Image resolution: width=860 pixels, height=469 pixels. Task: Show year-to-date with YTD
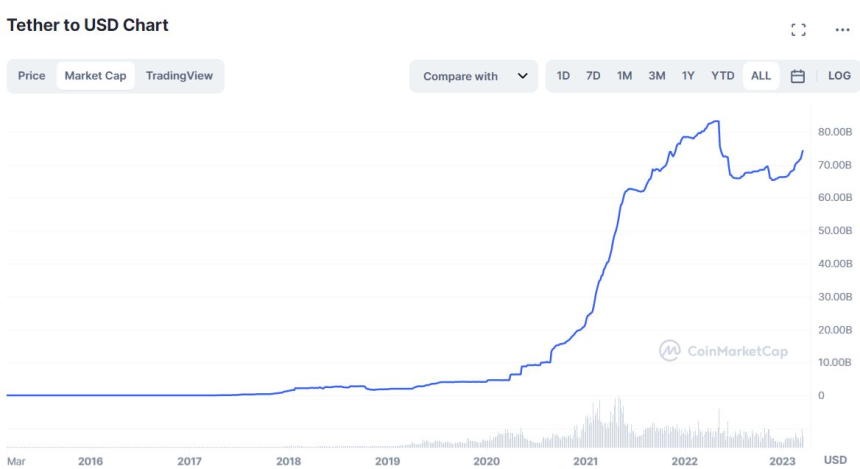[x=722, y=76]
